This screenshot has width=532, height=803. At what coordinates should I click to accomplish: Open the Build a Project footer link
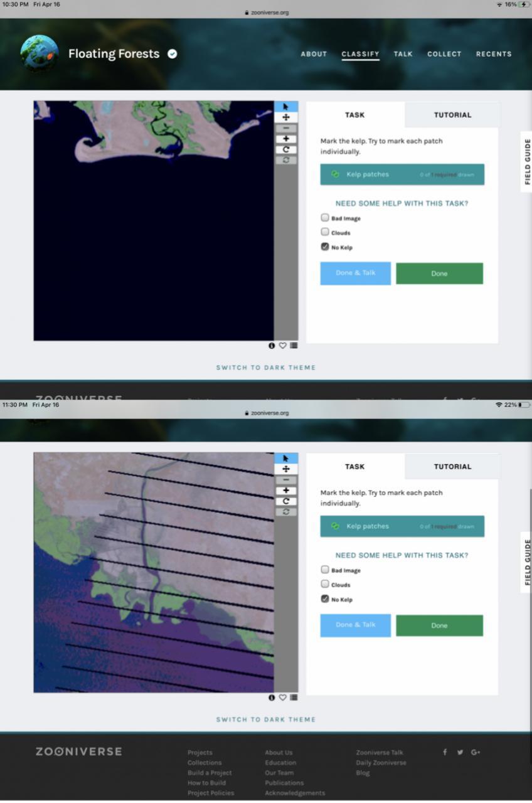[x=210, y=773]
